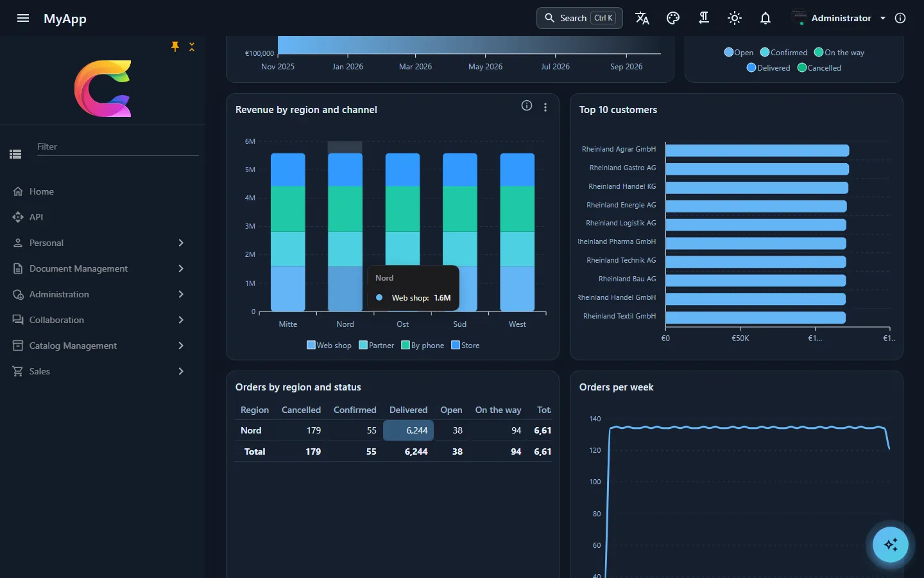
Task: Click the Collaboration chat icon
Action: click(x=18, y=320)
